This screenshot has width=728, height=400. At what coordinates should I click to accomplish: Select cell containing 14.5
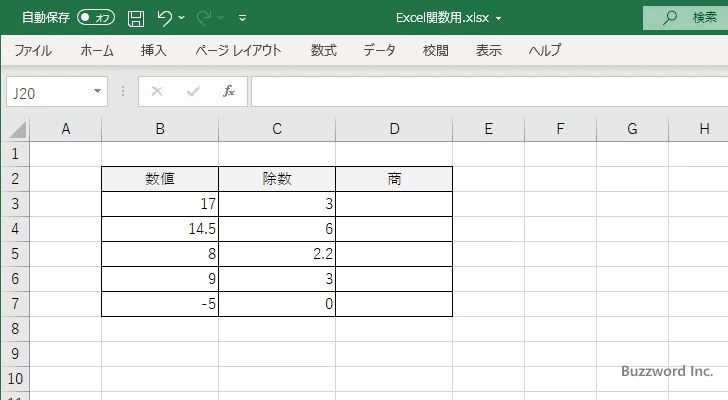coord(160,229)
